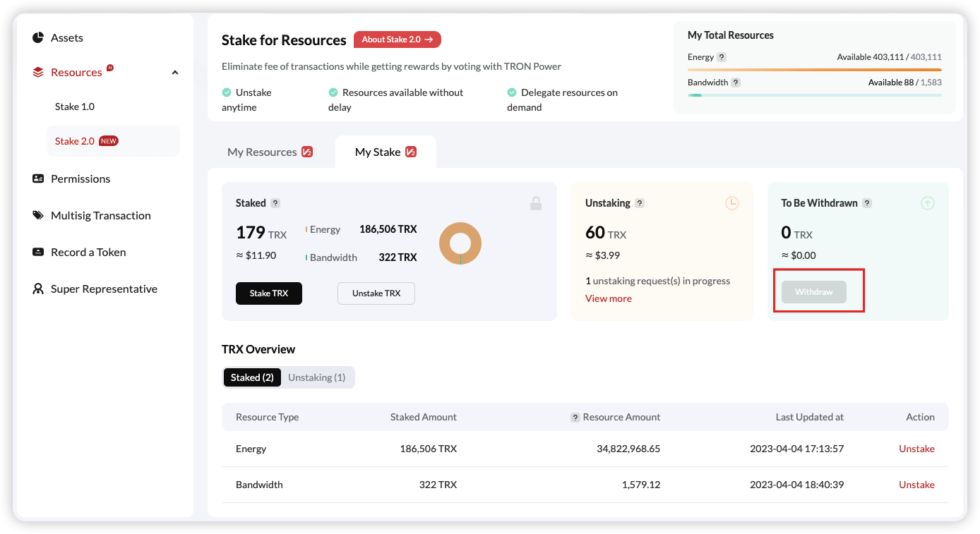Image resolution: width=980 pixels, height=534 pixels.
Task: Click the help icon beside Energy resource
Action: point(722,57)
